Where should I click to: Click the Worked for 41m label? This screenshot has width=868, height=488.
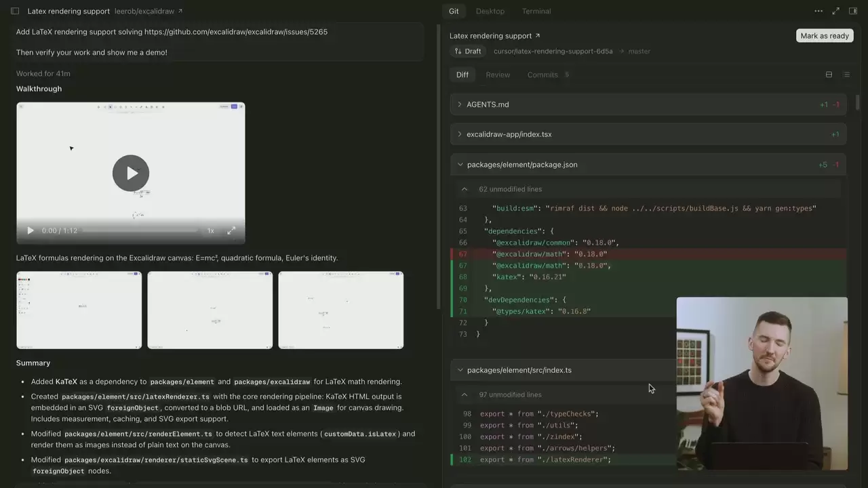coord(43,73)
